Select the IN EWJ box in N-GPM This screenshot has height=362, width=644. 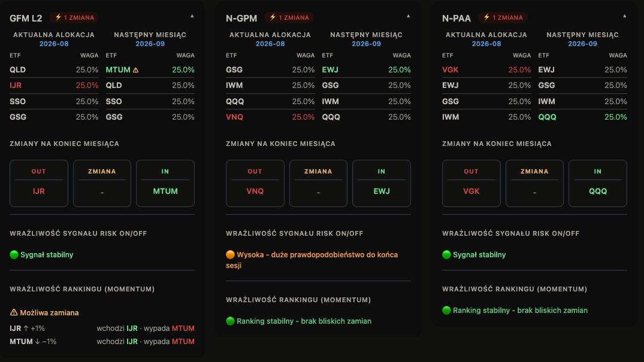(382, 184)
